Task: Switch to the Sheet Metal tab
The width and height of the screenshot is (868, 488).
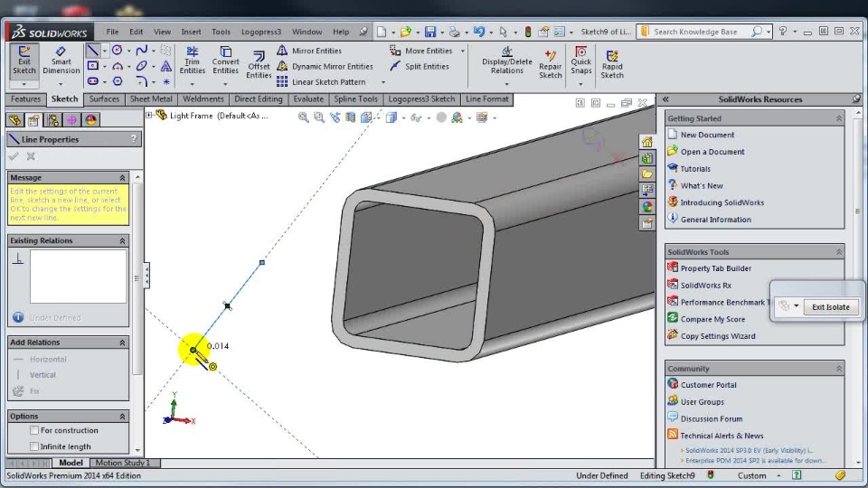Action: tap(151, 99)
